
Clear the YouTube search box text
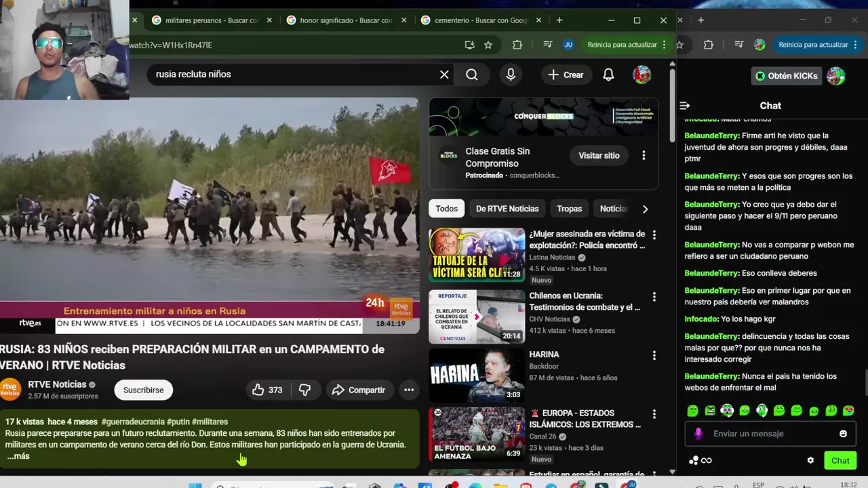click(444, 75)
